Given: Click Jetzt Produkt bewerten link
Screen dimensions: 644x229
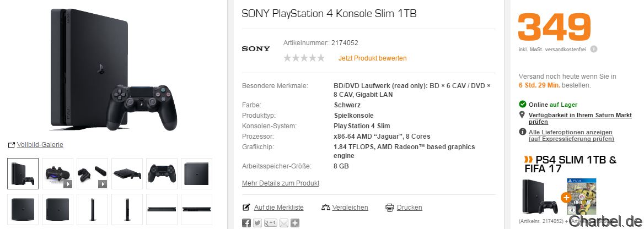Looking at the screenshot, I should tap(373, 58).
